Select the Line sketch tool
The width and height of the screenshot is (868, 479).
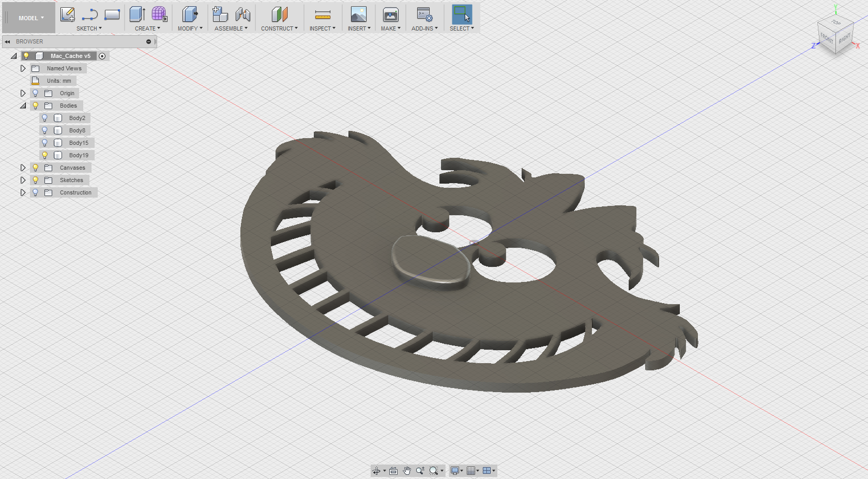tap(90, 14)
